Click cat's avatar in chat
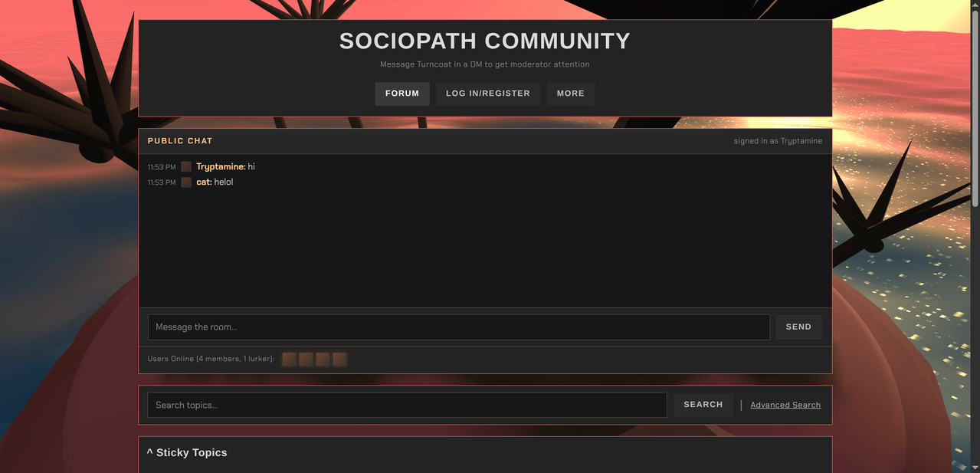Image resolution: width=980 pixels, height=473 pixels. point(186,182)
